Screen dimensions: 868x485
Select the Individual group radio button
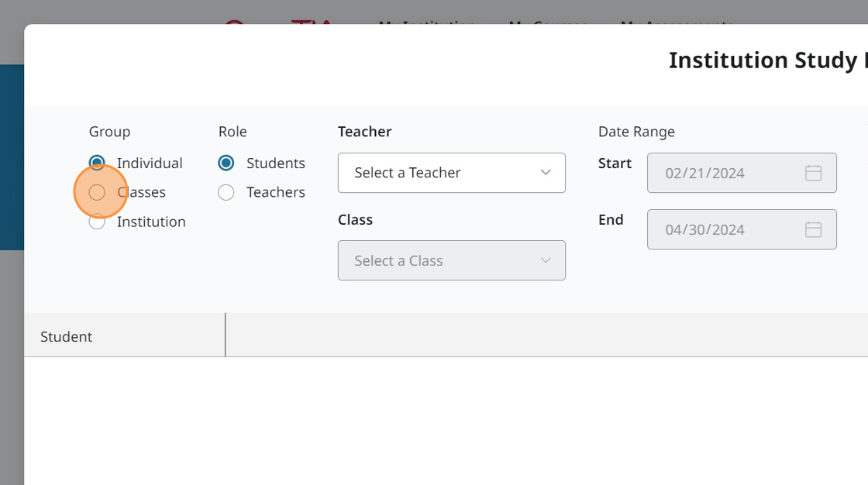pyautogui.click(x=97, y=163)
